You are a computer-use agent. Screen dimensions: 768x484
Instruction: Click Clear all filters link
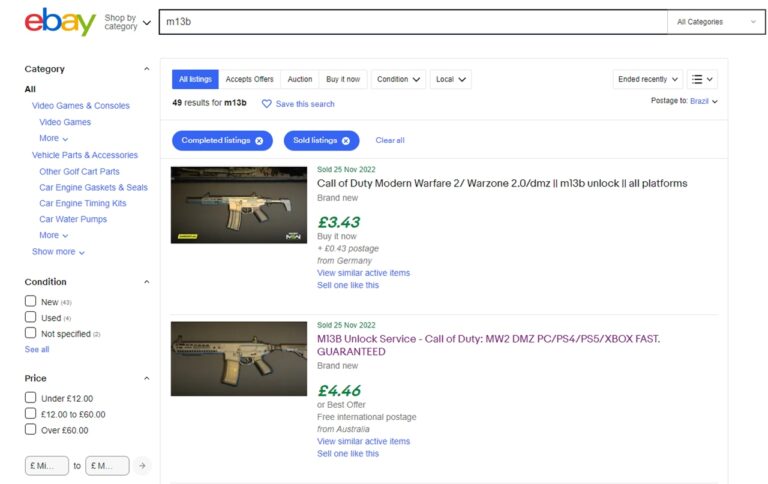(x=390, y=141)
